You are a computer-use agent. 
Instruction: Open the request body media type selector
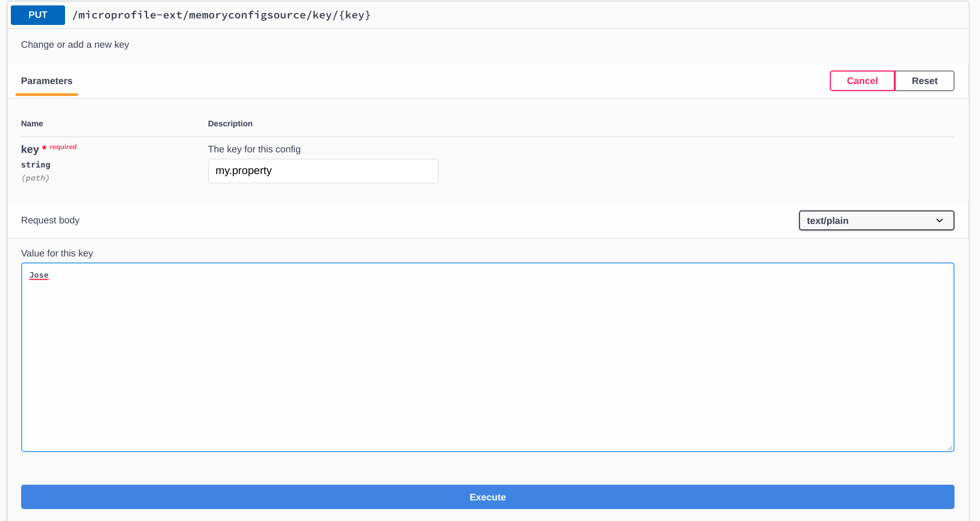pos(876,221)
